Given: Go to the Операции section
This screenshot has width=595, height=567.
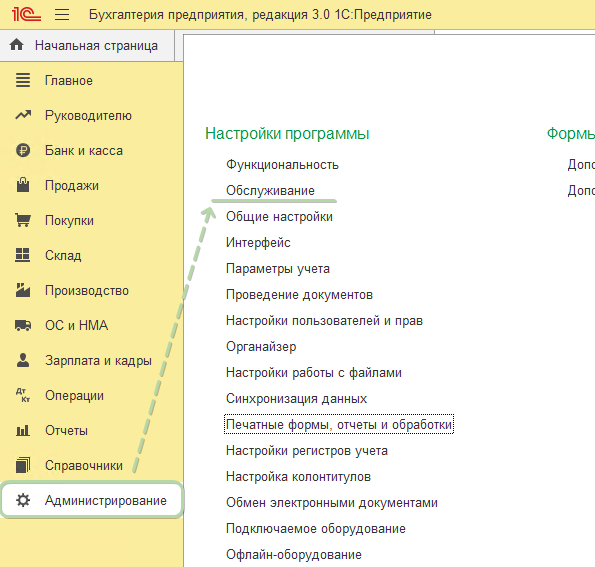Looking at the screenshot, I should pyautogui.click(x=74, y=395).
